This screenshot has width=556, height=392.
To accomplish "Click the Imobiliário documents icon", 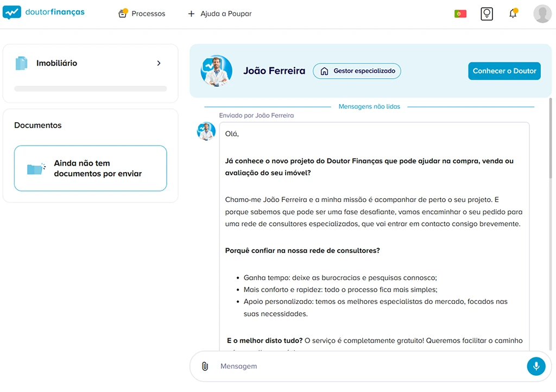I will (21, 63).
